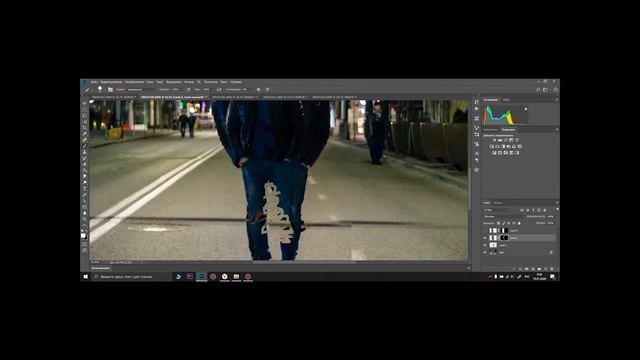Screen dimensions: 640x360
Task: Open the Filter menu
Action: pyautogui.click(x=189, y=82)
